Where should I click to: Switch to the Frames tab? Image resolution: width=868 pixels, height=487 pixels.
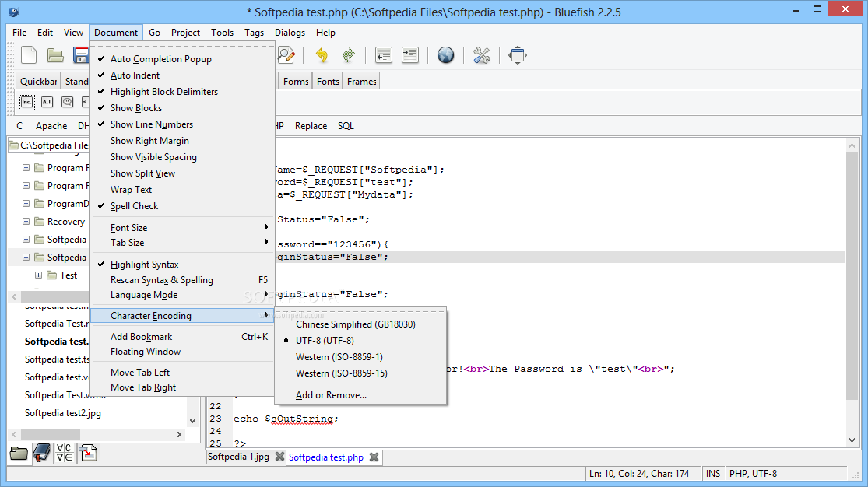pyautogui.click(x=362, y=82)
